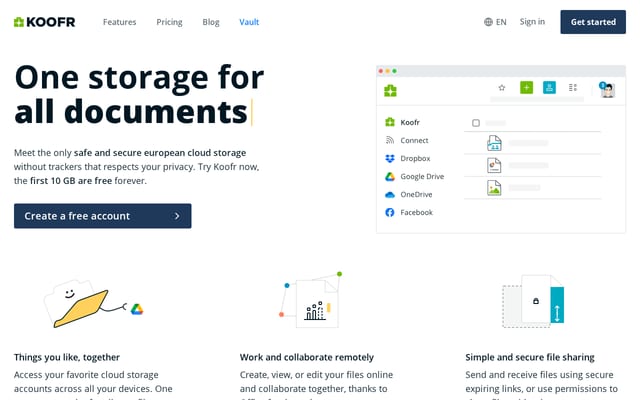Click the green plus add icon in preview
The image size is (640, 400).
[x=527, y=87]
